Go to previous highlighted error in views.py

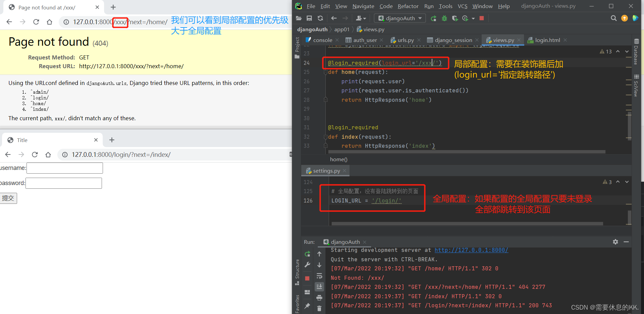618,51
